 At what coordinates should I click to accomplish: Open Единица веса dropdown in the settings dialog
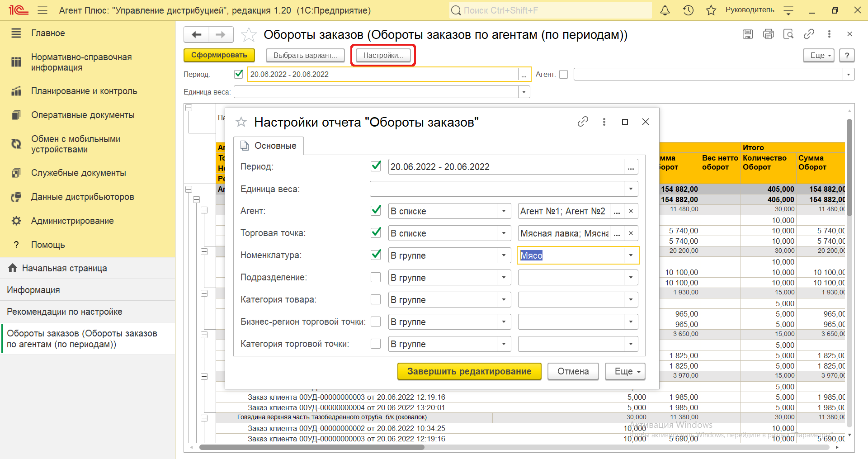pos(631,189)
